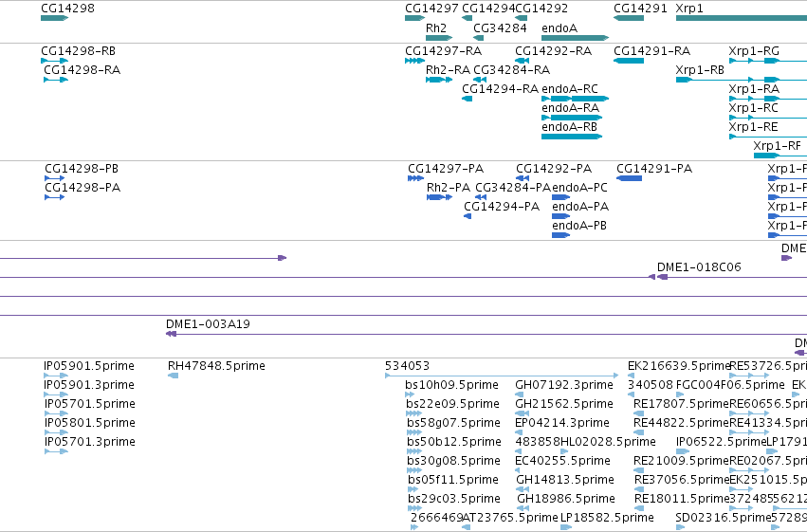Click feature 534053
The height and width of the screenshot is (532, 807).
(502, 376)
